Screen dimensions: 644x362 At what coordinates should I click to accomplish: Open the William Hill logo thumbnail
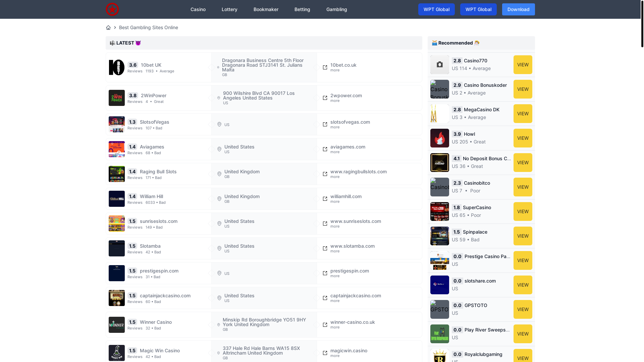tap(117, 199)
